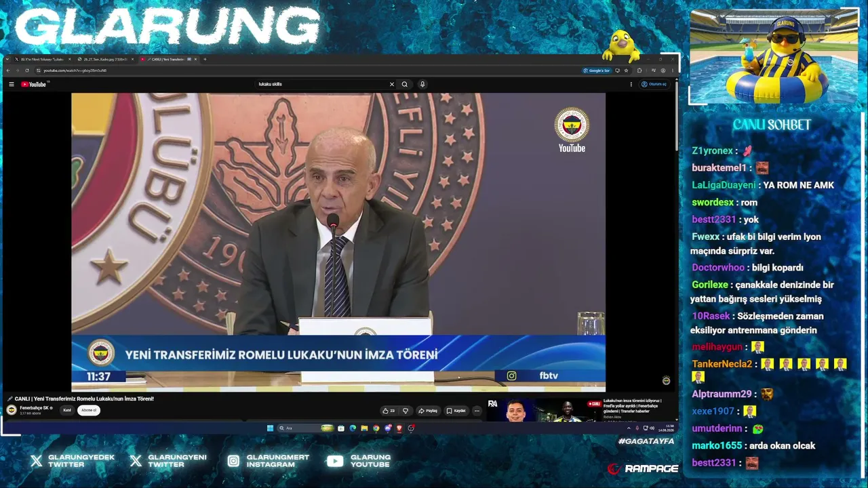Click chat username 'Doctorwhoo'

point(718,268)
